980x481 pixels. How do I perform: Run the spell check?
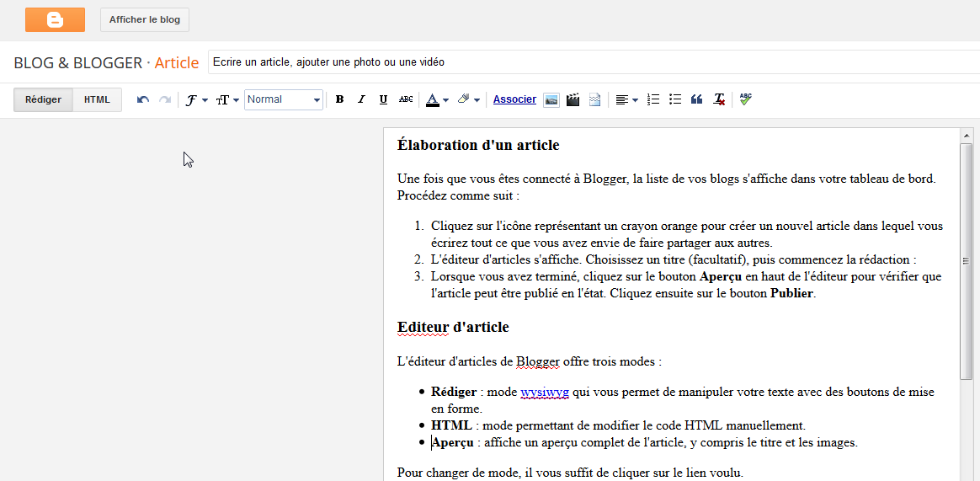pos(746,99)
